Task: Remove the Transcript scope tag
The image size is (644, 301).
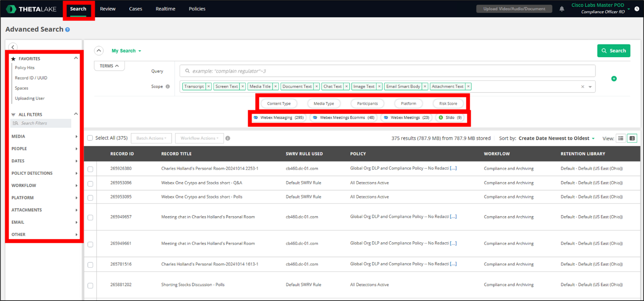Action: coord(208,87)
